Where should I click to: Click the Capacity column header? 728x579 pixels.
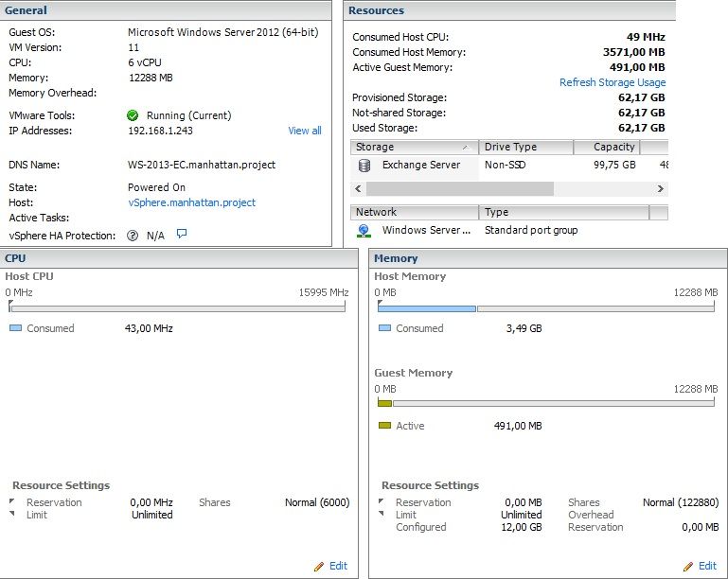(x=606, y=148)
